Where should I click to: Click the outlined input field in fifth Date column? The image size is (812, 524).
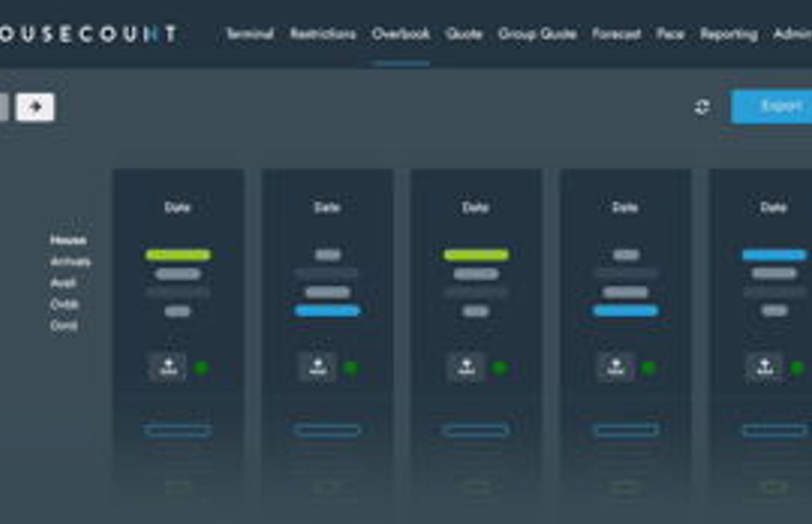click(x=774, y=431)
